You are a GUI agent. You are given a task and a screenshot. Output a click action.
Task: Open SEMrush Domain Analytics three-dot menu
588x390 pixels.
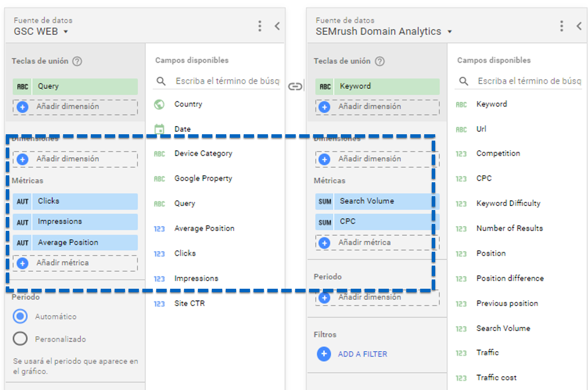click(x=561, y=26)
